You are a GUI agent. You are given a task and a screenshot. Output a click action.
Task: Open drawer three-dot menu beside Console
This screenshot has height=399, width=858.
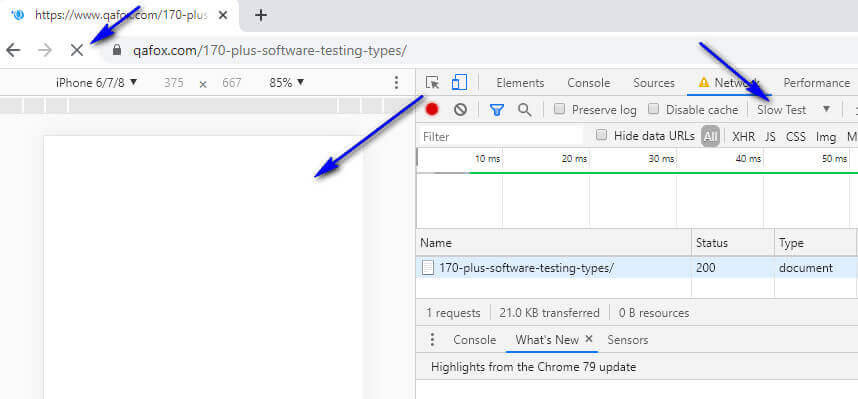coord(432,340)
